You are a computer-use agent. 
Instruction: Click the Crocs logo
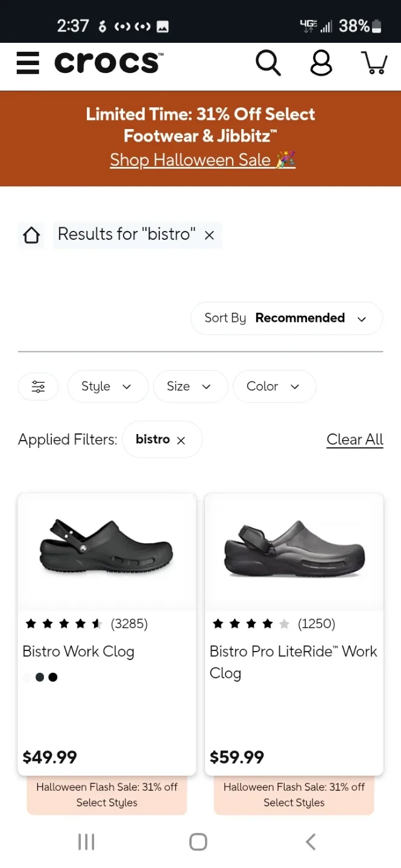107,62
